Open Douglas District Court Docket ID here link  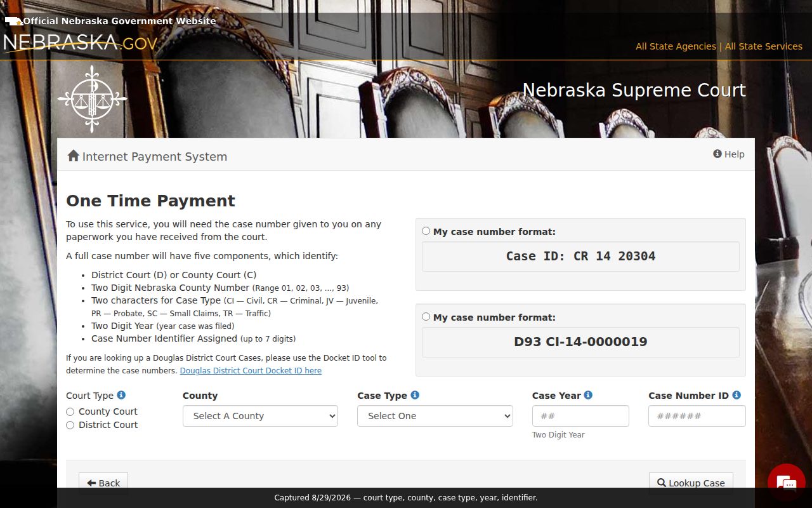(251, 371)
